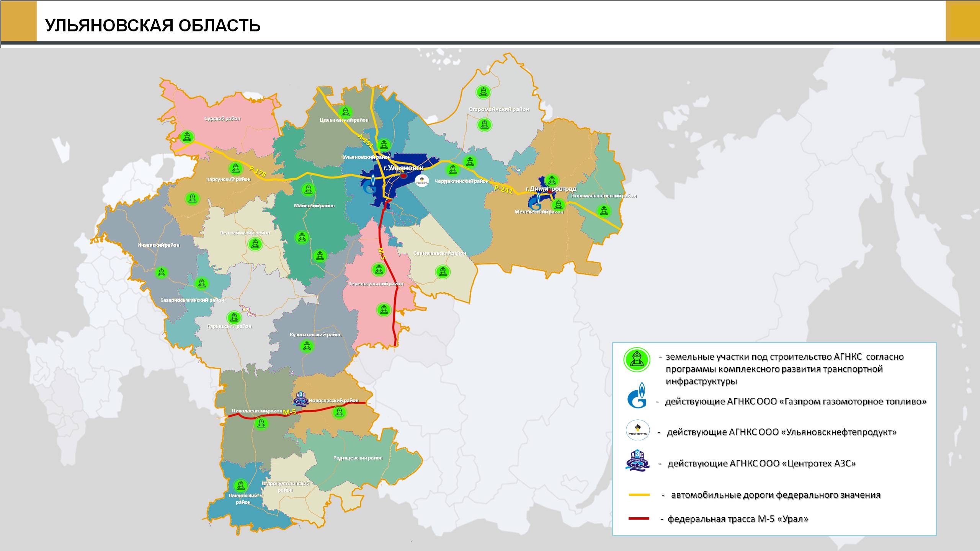Screen dimensions: 980x551
Task: Select the Роснефть logo near Ульяновск
Action: pos(422,181)
